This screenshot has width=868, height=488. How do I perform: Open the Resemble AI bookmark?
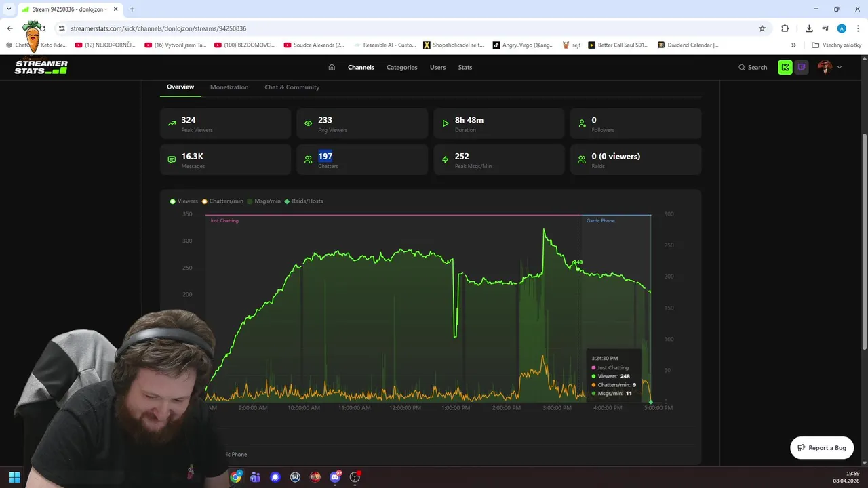pos(384,45)
